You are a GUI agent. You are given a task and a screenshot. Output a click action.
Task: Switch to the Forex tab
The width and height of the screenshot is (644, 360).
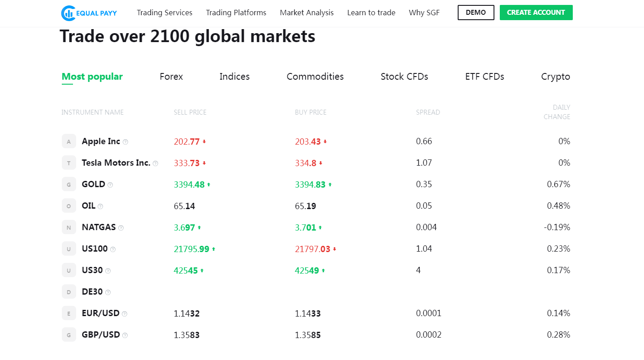pos(171,77)
